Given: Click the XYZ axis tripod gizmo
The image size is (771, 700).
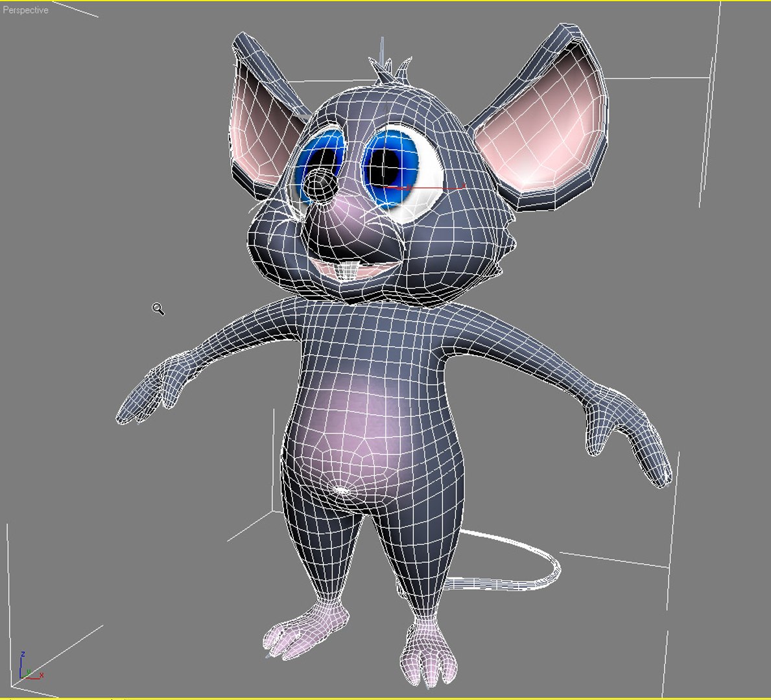Looking at the screenshot, I should (31, 666).
